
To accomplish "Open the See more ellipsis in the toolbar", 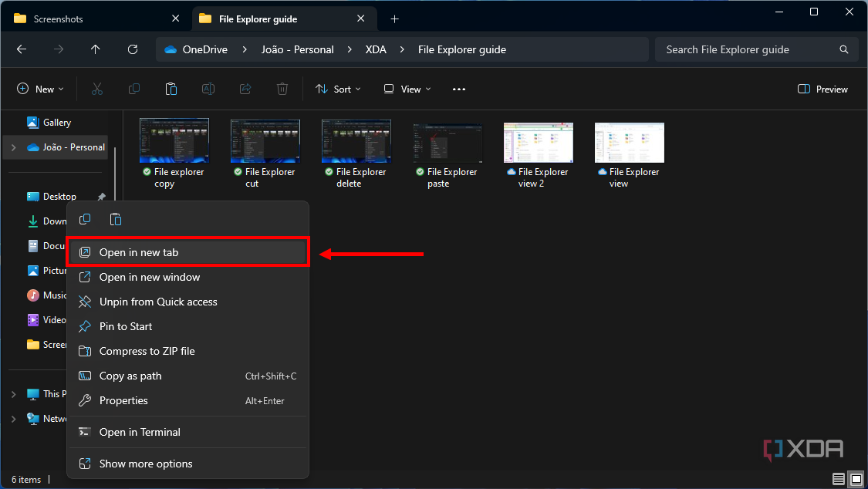I will tap(458, 89).
